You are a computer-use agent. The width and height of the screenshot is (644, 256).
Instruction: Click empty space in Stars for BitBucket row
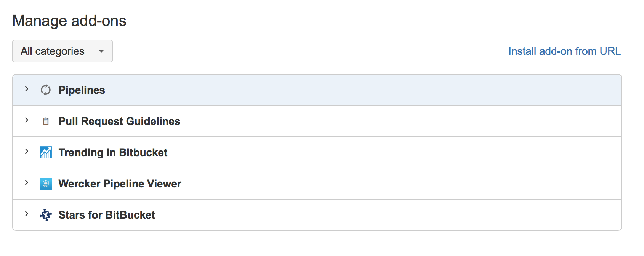click(x=381, y=215)
